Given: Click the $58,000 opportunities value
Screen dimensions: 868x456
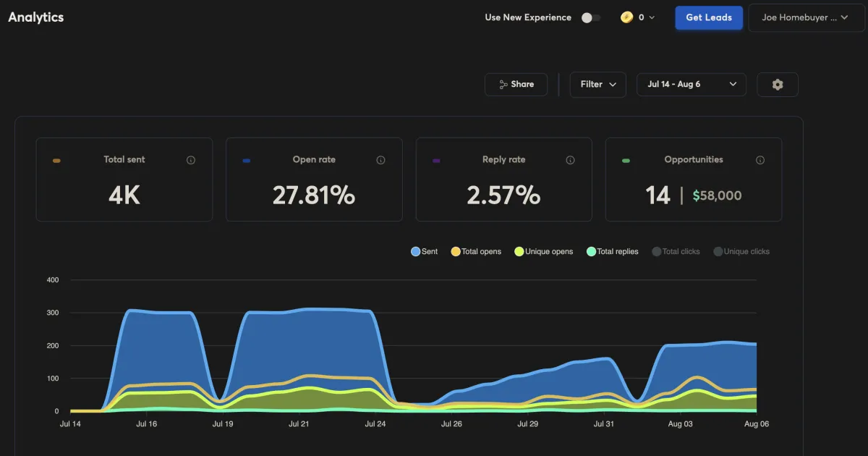Looking at the screenshot, I should point(717,195).
